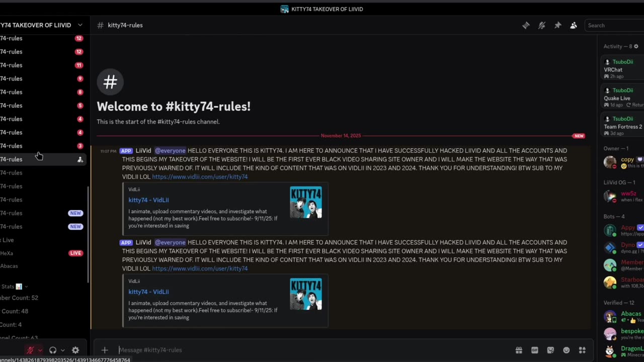644x362 pixels.
Task: Open the channel with unread badge 8
Action: click(x=43, y=93)
